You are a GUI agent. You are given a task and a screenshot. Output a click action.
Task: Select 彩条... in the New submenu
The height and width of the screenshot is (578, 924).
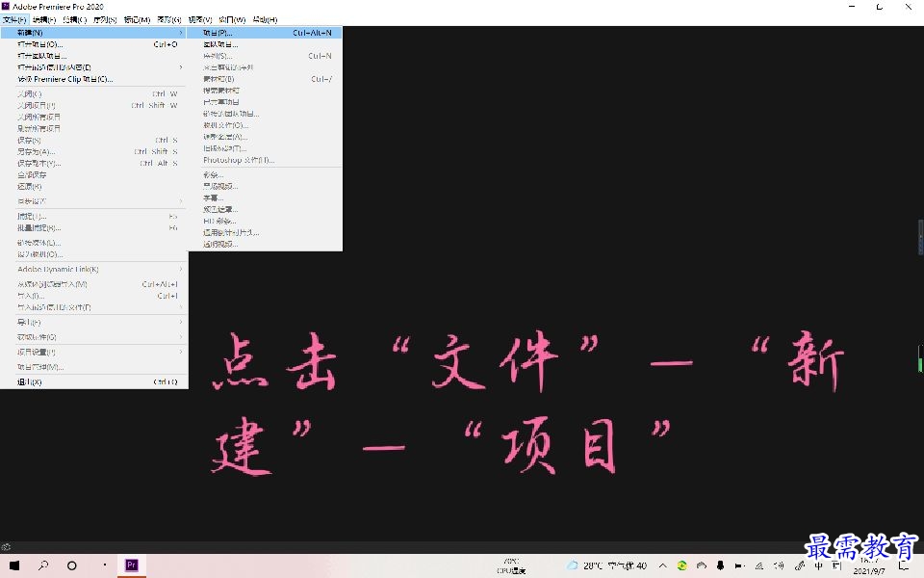265,174
